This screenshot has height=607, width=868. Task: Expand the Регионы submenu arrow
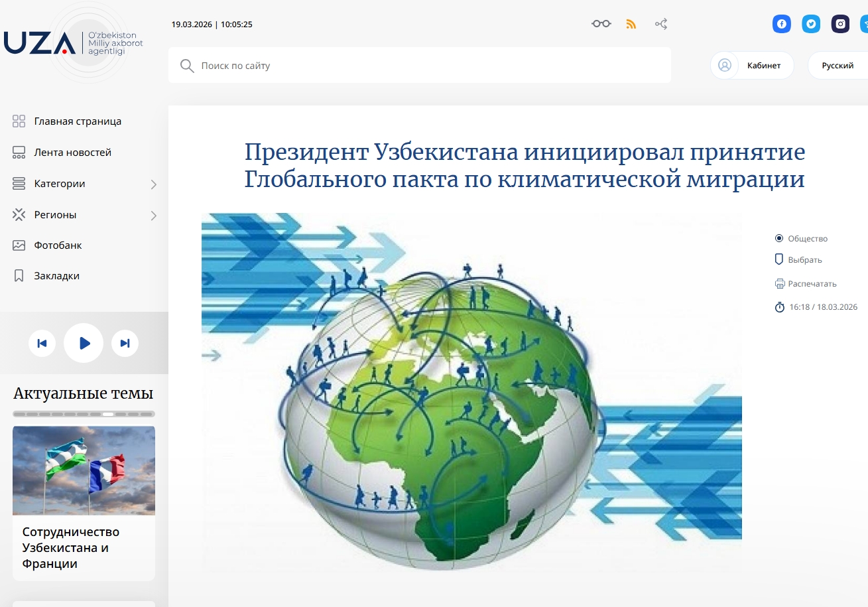click(x=153, y=216)
